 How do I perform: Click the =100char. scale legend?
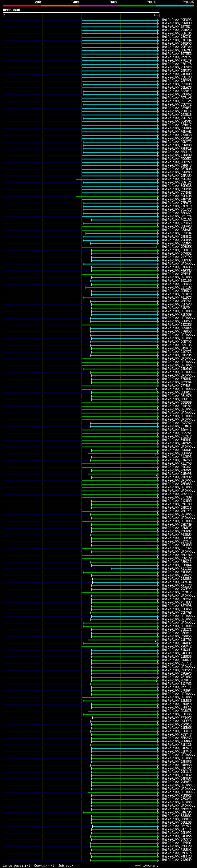point(147,865)
